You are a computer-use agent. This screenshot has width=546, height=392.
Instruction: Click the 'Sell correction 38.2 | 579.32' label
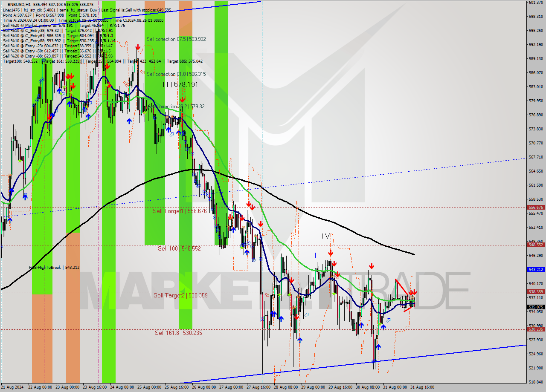tap(176, 107)
